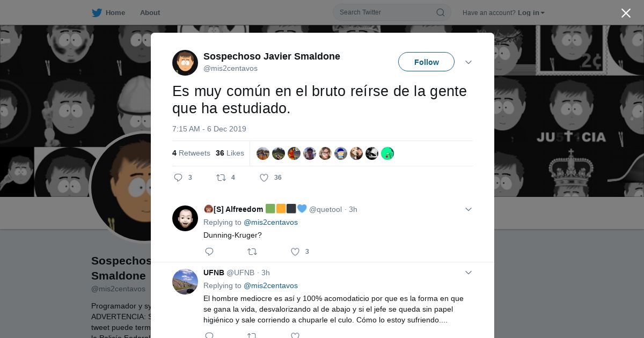The image size is (644, 338).
Task: Go to the About menu item
Action: coord(150,13)
